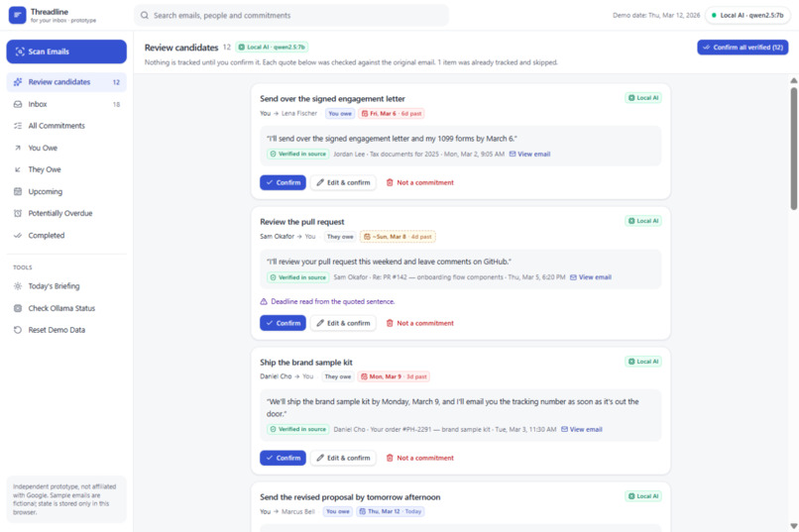
Task: Confirm the Ship the brand sample kit card
Action: point(283,458)
